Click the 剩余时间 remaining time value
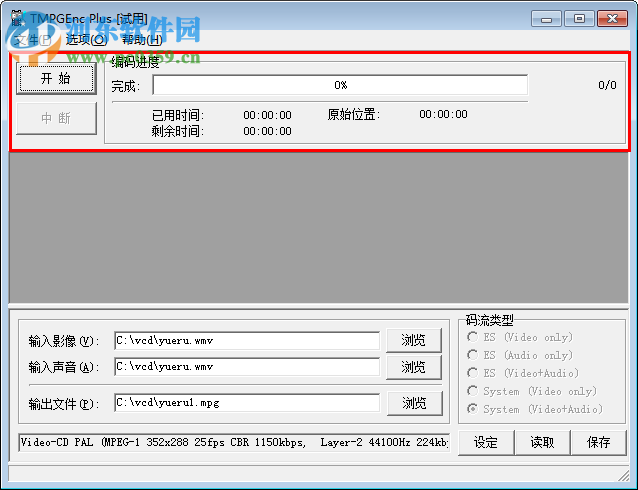 click(267, 131)
